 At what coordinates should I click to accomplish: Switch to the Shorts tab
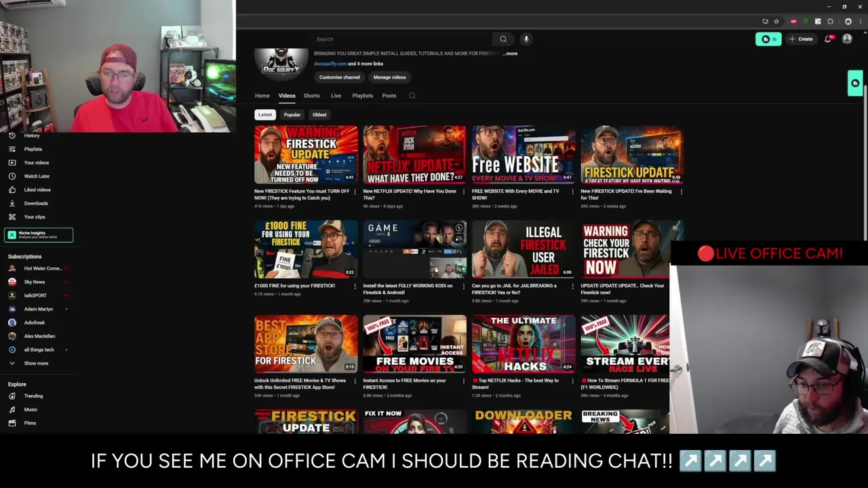tap(311, 96)
